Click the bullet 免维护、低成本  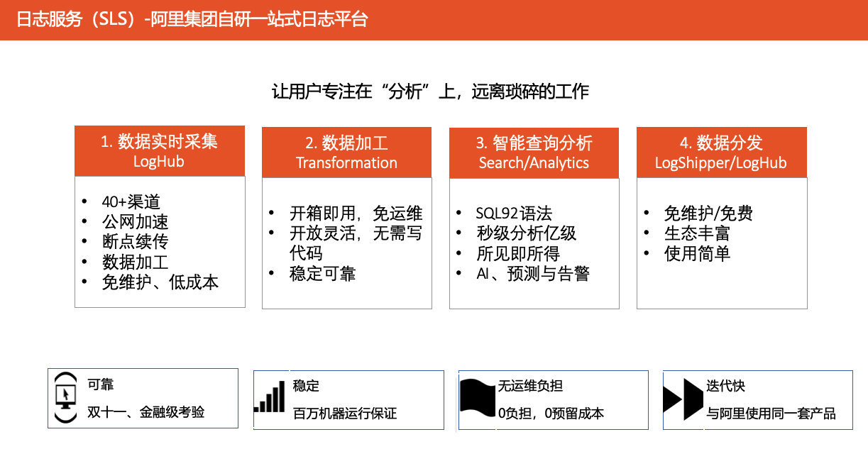[160, 282]
